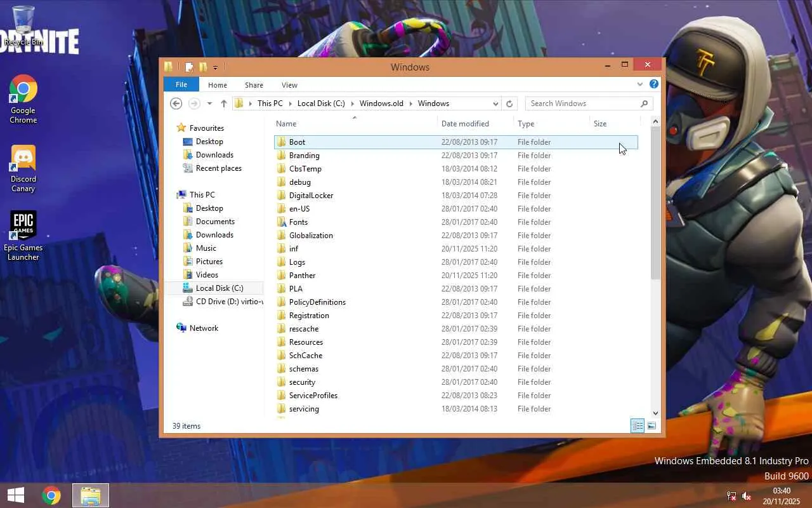Click the file list scrollbar up arrow

(655, 121)
